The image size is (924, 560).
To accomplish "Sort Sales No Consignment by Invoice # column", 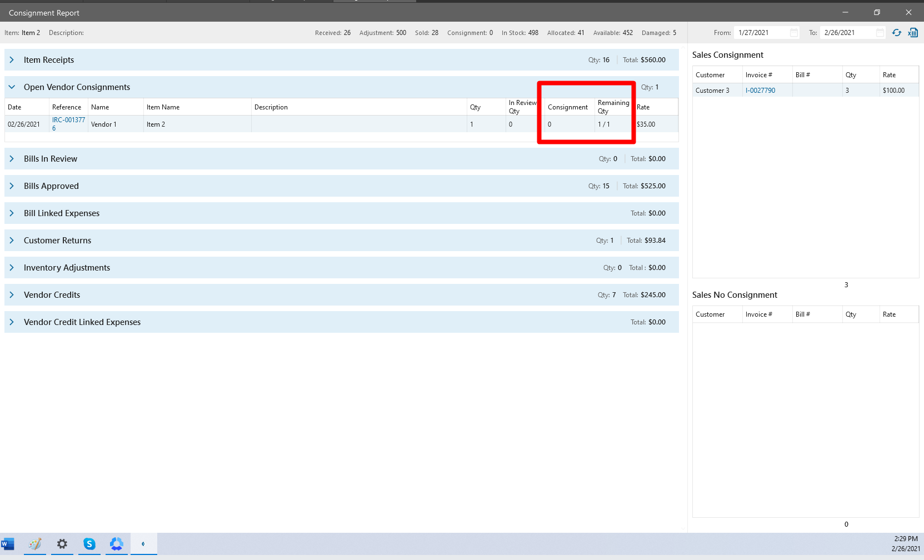I will [767, 314].
